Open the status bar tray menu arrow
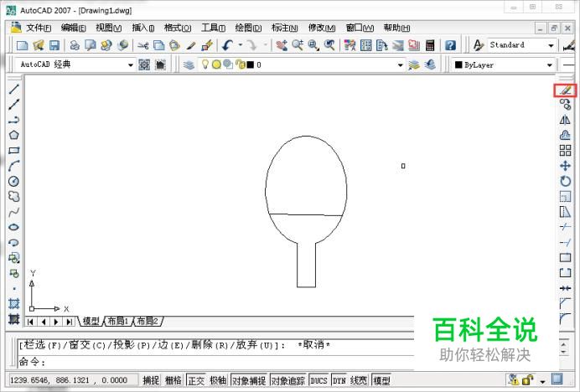580x392 pixels. click(542, 381)
